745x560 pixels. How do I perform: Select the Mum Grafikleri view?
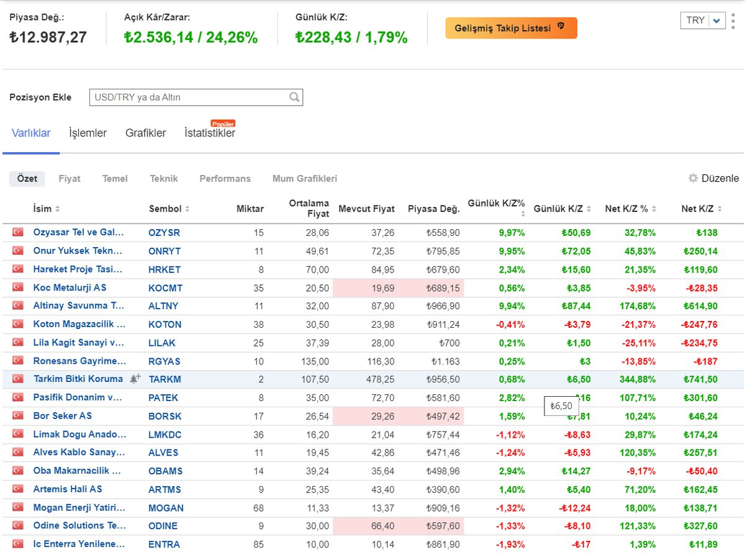pos(305,179)
